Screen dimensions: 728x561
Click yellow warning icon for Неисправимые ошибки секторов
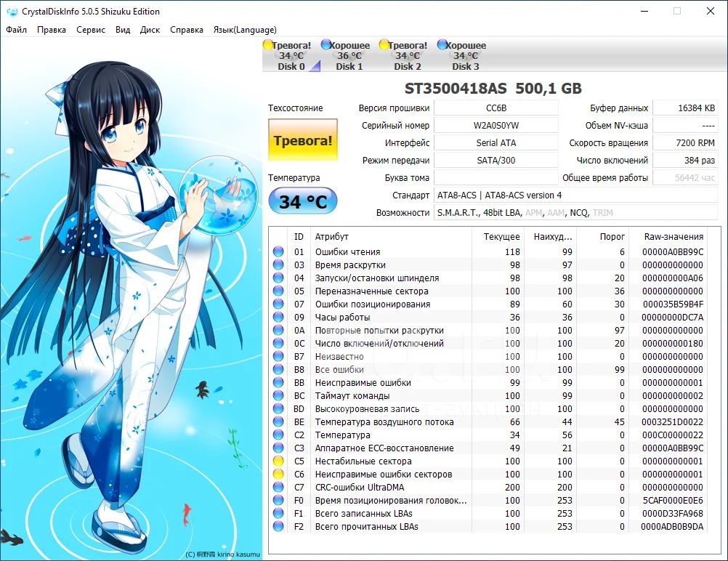tap(278, 474)
